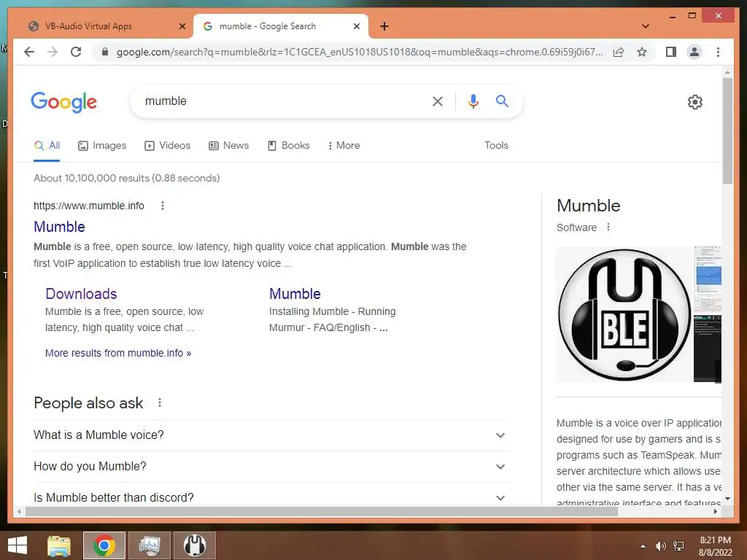The width and height of the screenshot is (747, 560).
Task: Click the browser forward arrow
Action: [x=53, y=52]
